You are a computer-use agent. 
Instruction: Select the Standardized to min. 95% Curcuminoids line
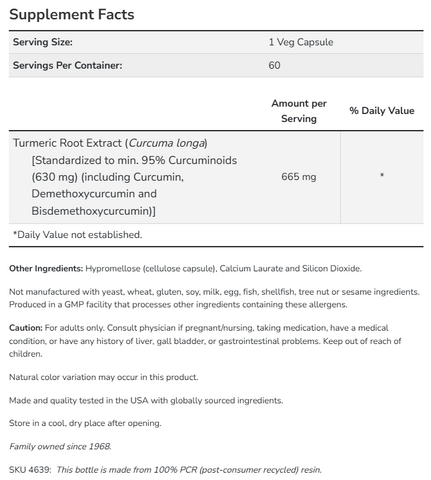134,160
